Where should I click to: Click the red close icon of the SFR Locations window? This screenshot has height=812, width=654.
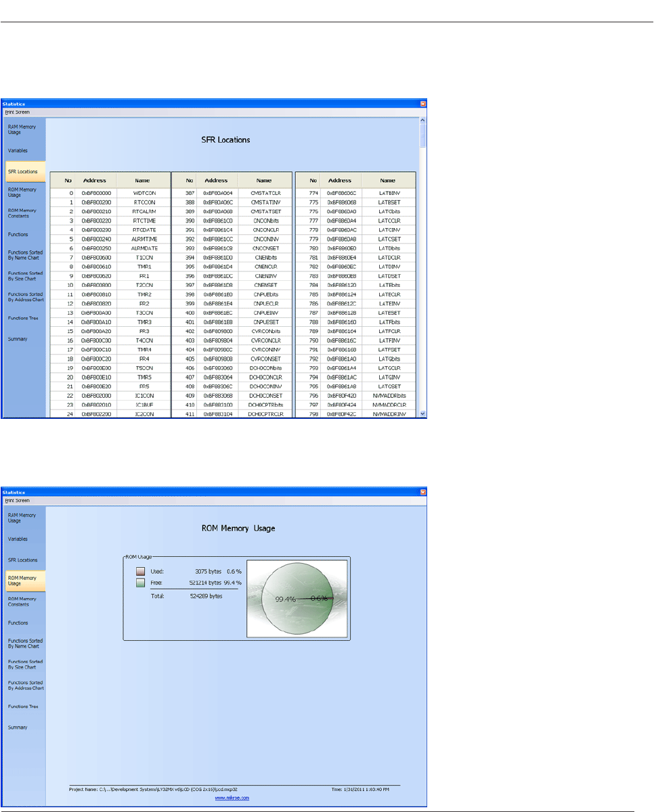tap(423, 104)
